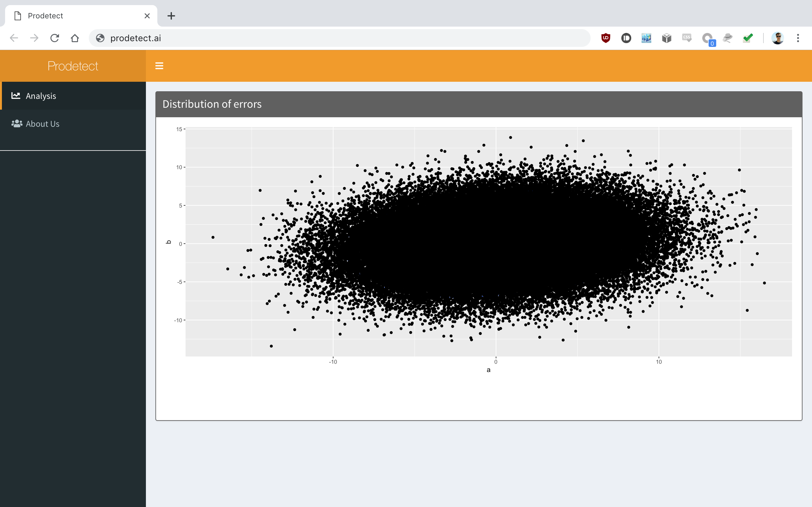Close the Prodetect tab
812x507 pixels.
point(147,16)
